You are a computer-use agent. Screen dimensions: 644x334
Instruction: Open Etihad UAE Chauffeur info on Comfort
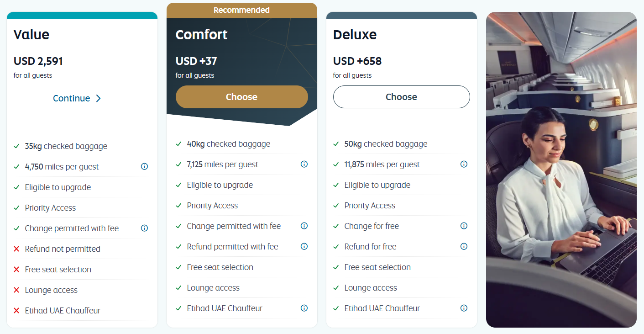tap(304, 308)
